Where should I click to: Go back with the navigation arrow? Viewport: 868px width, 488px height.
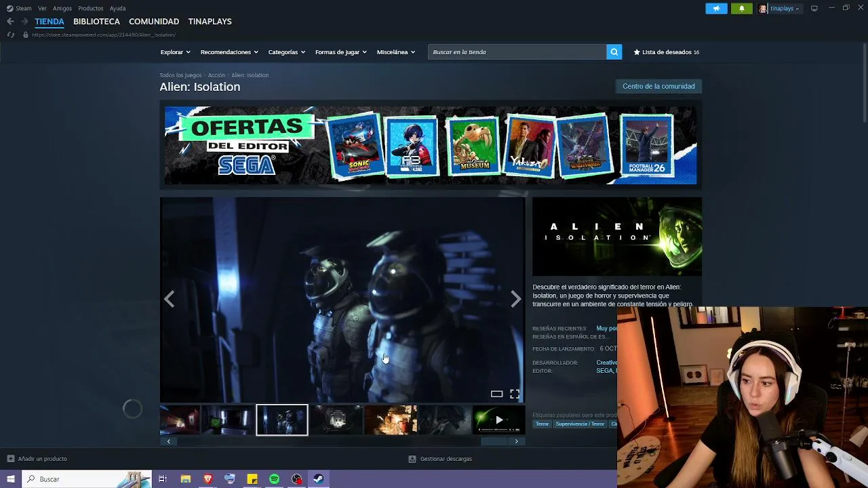coord(10,22)
